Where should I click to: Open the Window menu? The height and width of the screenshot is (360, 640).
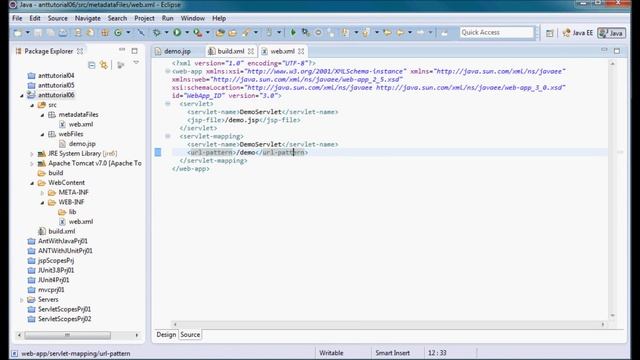click(x=193, y=18)
